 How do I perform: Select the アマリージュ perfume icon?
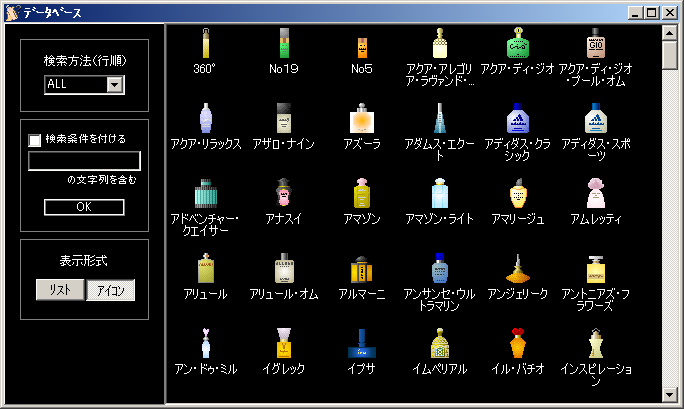tap(518, 194)
